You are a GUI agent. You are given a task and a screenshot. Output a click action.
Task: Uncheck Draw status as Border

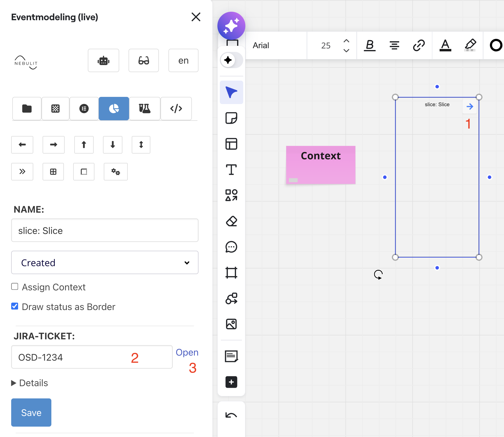coord(15,306)
